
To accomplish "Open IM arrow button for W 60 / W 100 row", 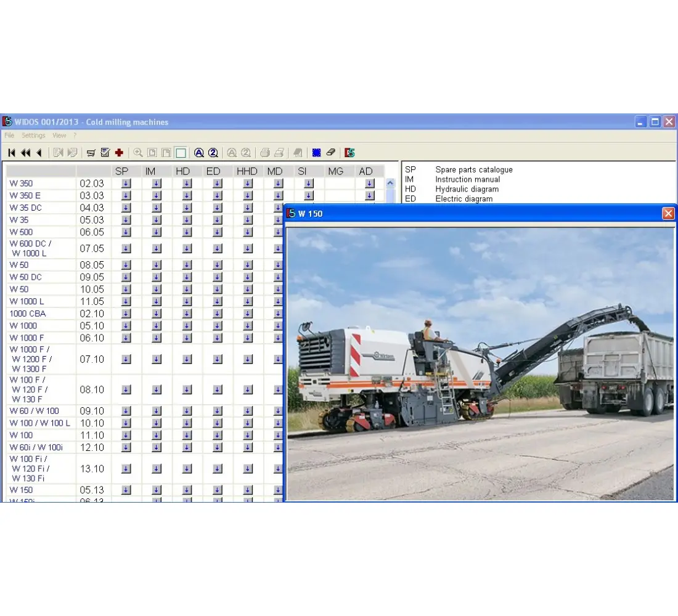I will pyautogui.click(x=157, y=411).
